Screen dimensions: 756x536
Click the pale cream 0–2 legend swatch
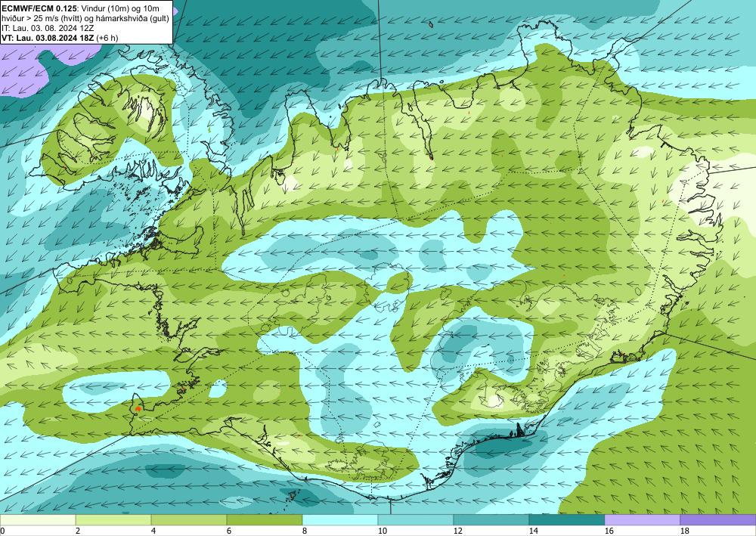pyautogui.click(x=38, y=519)
